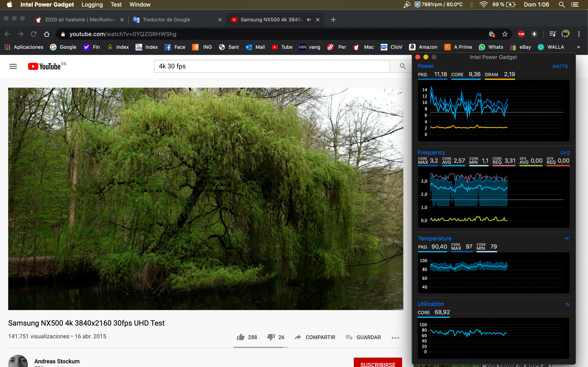Close the Samsung NX500 YouTube tab

[x=318, y=20]
